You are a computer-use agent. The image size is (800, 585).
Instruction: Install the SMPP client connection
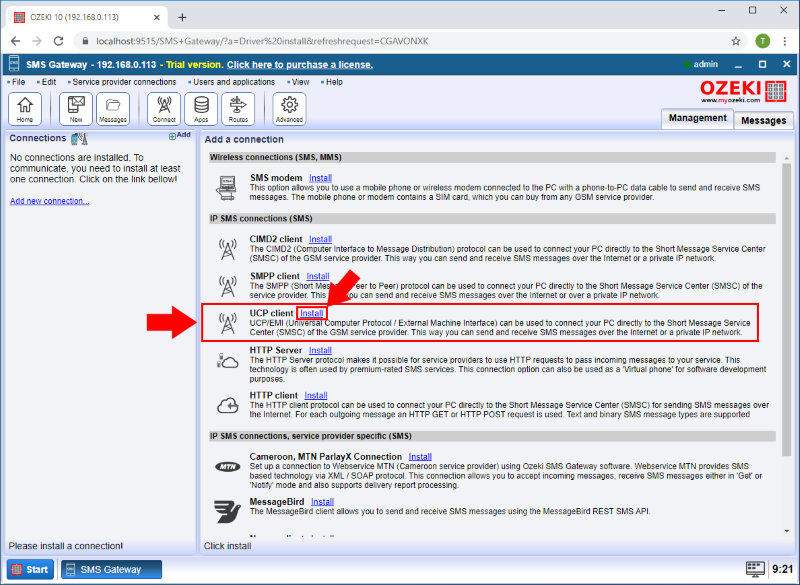pyautogui.click(x=318, y=276)
